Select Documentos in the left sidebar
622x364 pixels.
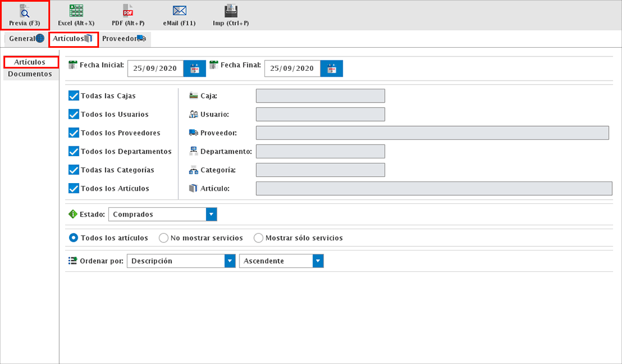pos(30,74)
